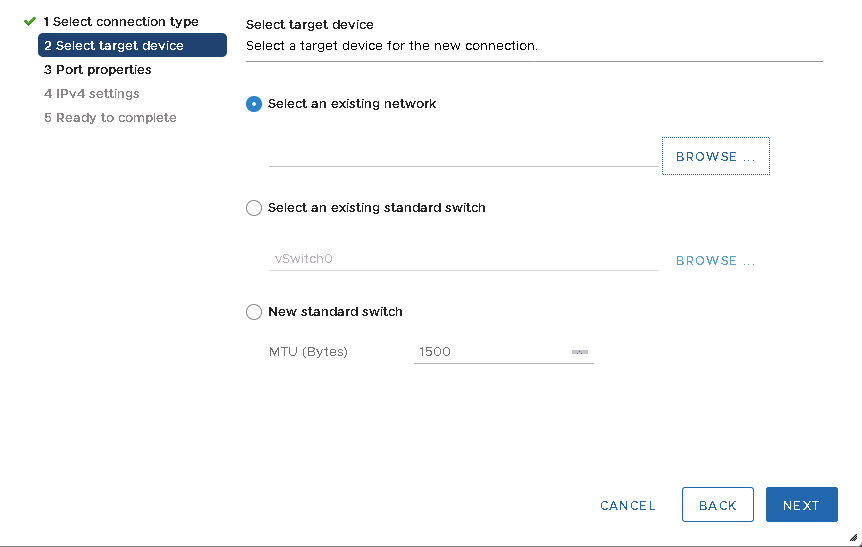The height and width of the screenshot is (547, 862).
Task: Cancel the new connection wizard
Action: [627, 505]
